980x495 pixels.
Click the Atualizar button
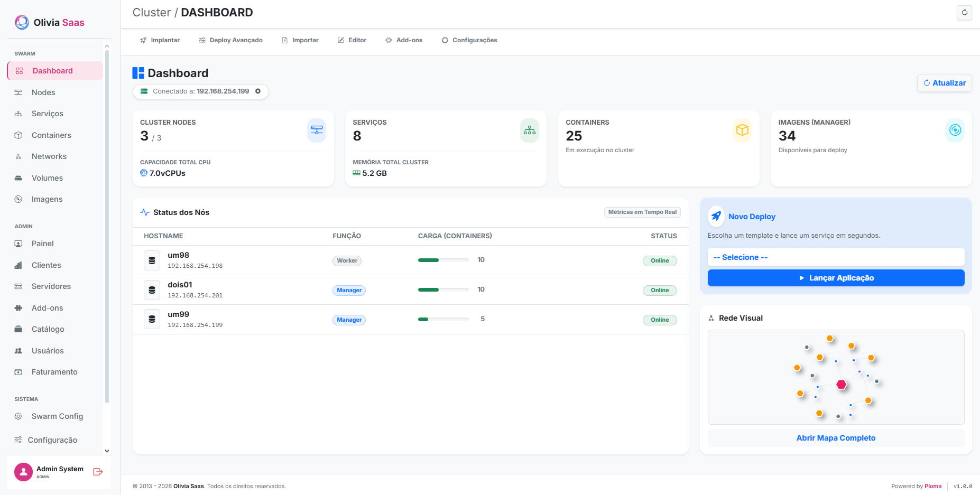[x=944, y=83]
